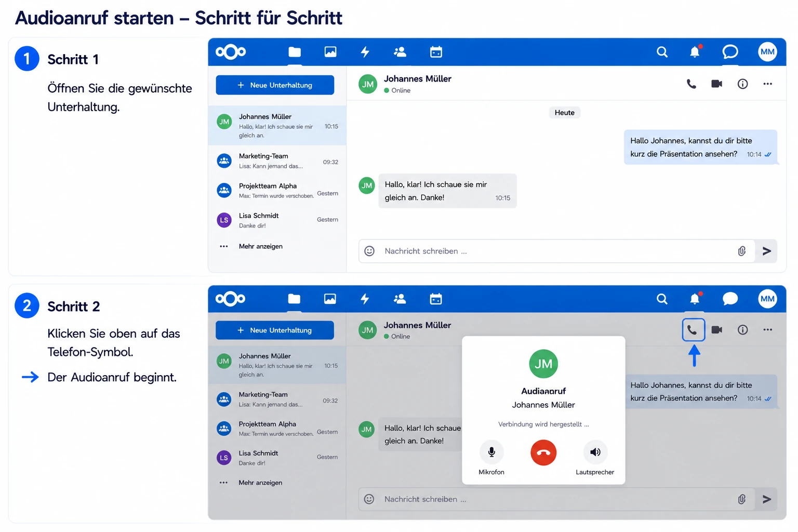Click reply 'Hallo, klar! Ich schaue' in Schritt 1 chat
The height and width of the screenshot is (532, 798).
tap(447, 191)
